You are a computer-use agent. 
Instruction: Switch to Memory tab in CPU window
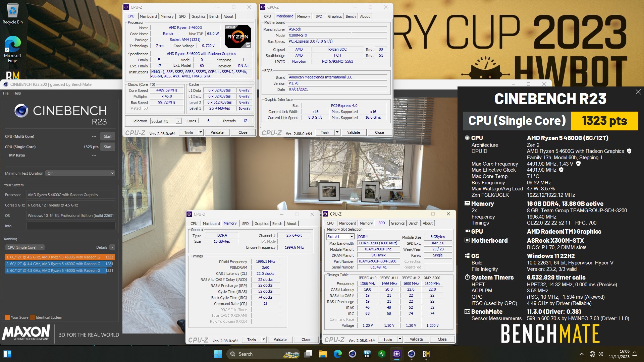[167, 16]
